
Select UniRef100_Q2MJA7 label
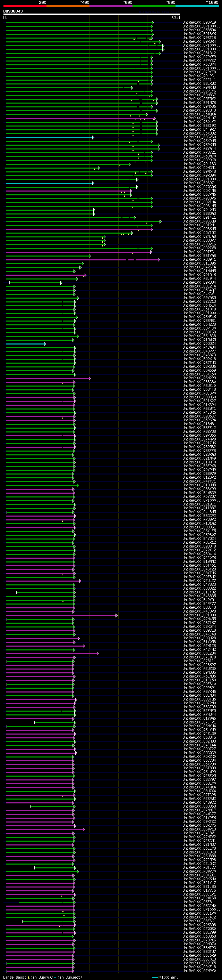pyautogui.click(x=199, y=118)
